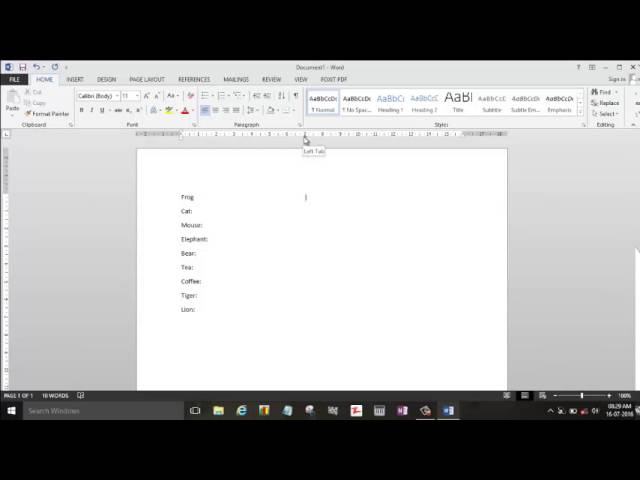Image resolution: width=640 pixels, height=480 pixels.
Task: Click the Text Highlight Color icon
Action: click(x=169, y=110)
